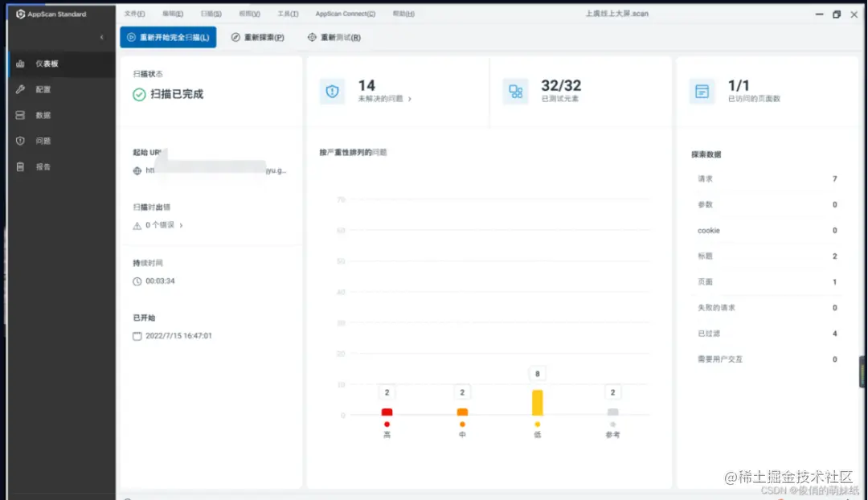Open the 报告 report sidebar item

(61, 166)
